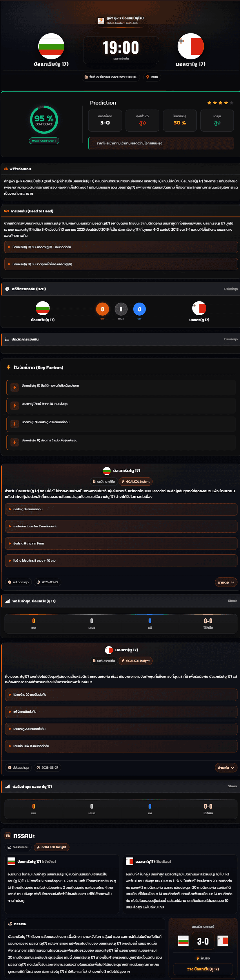
Task: Open the วิเคราะห์เกม tab in the กรรศนะ section
Action: pyautogui.click(x=18, y=847)
